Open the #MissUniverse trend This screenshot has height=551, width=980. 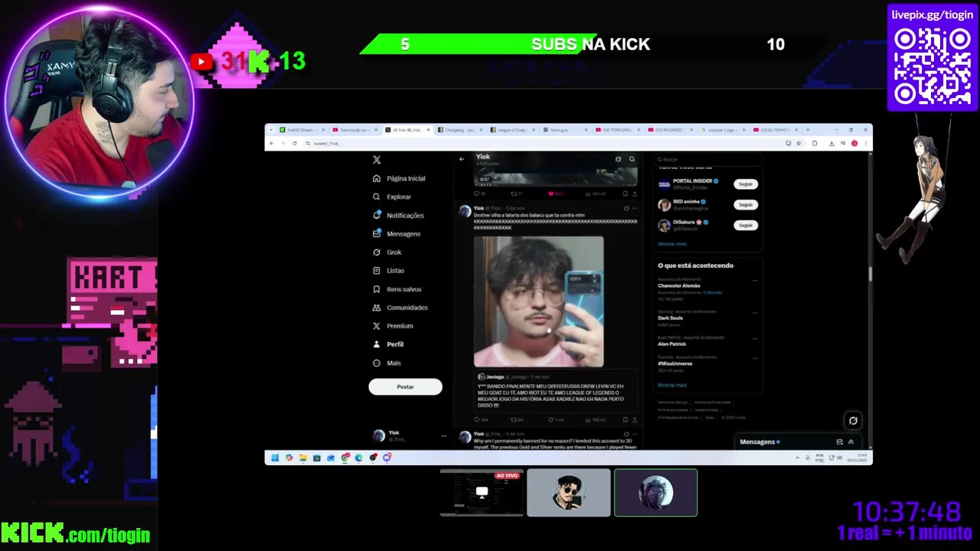coord(675,364)
